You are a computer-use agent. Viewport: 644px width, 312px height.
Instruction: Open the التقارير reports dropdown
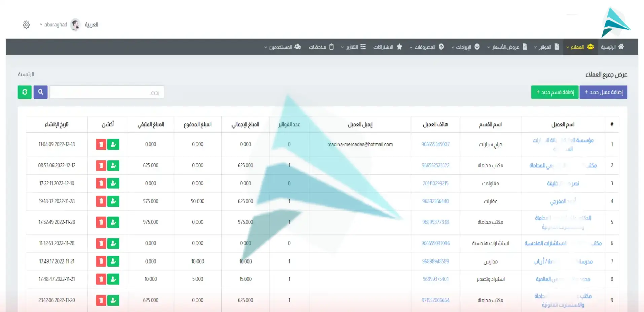point(353,47)
